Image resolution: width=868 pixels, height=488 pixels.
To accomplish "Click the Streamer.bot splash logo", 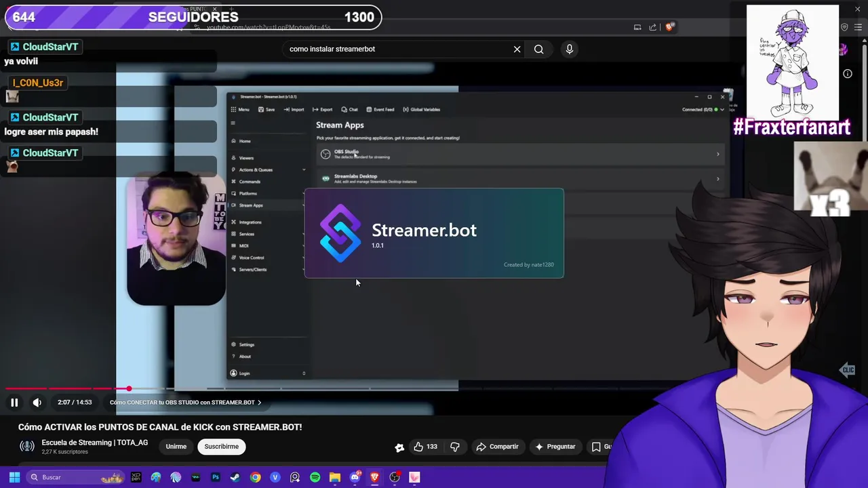I will point(340,233).
